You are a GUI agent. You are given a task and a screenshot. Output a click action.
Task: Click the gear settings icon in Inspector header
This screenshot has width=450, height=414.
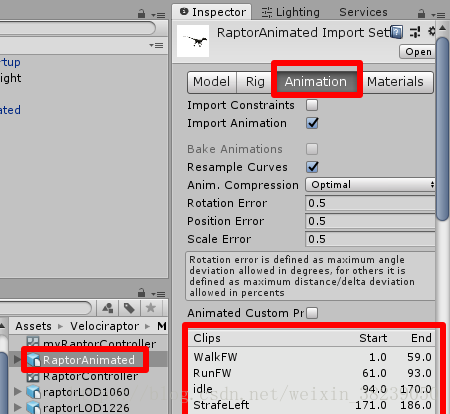pyautogui.click(x=432, y=31)
